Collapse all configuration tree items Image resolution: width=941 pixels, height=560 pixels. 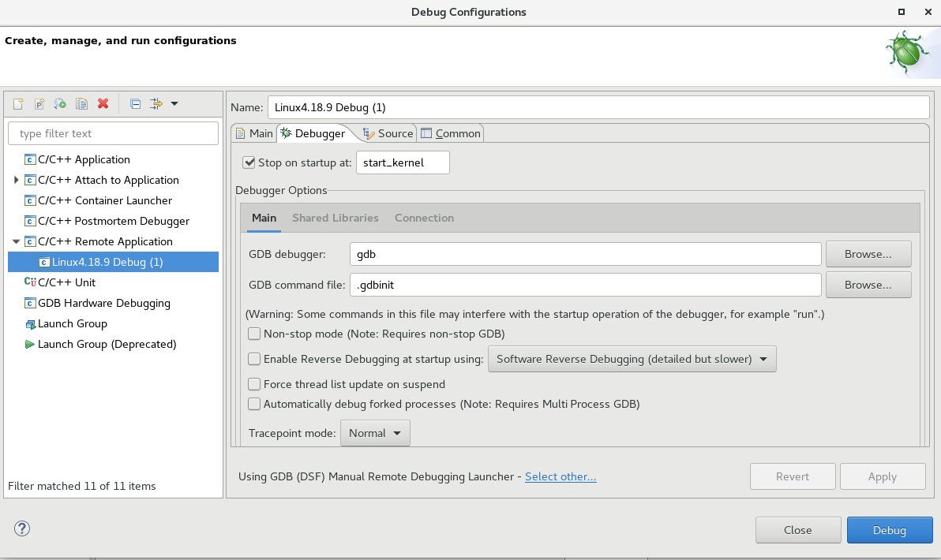(134, 103)
